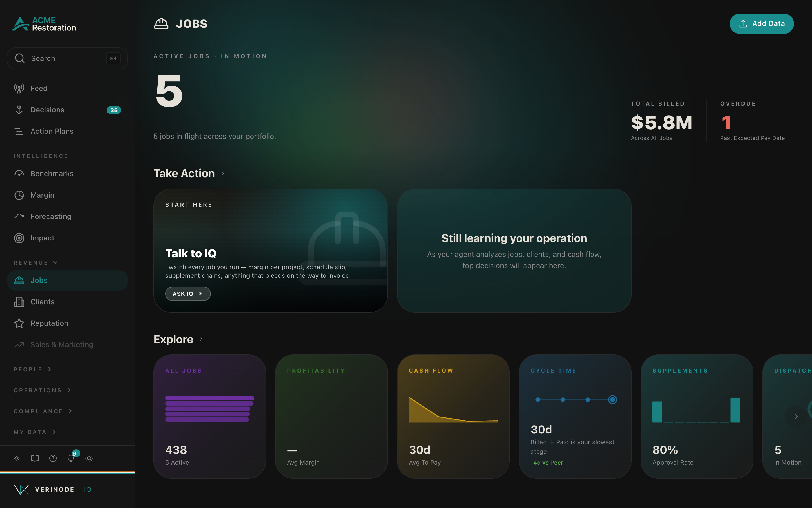Click the Forecasting curve icon

pos(19,216)
